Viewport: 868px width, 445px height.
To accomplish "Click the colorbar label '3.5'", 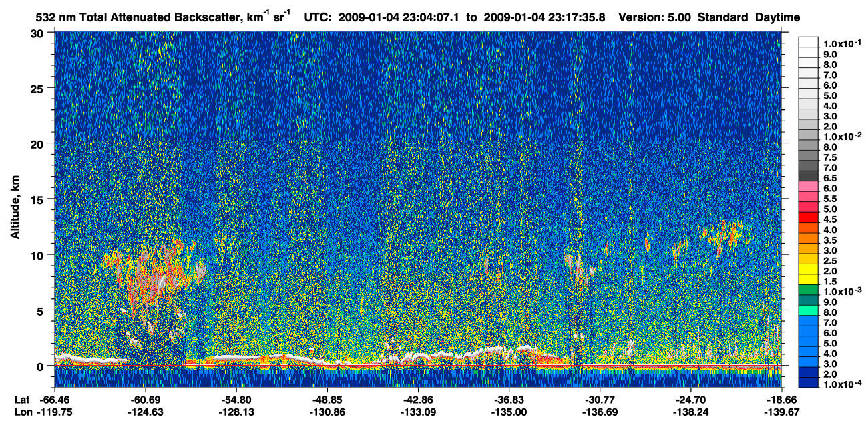I will [x=830, y=240].
